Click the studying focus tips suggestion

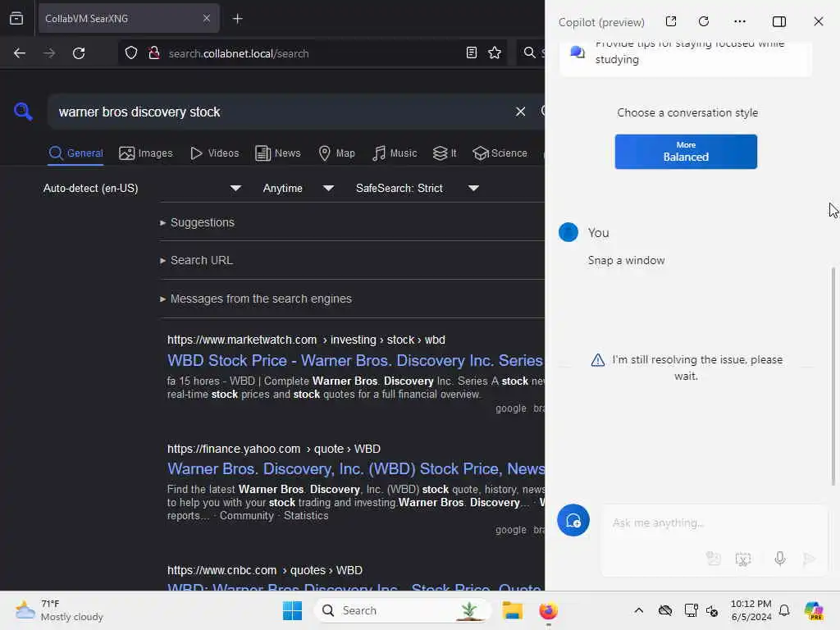[x=686, y=58]
